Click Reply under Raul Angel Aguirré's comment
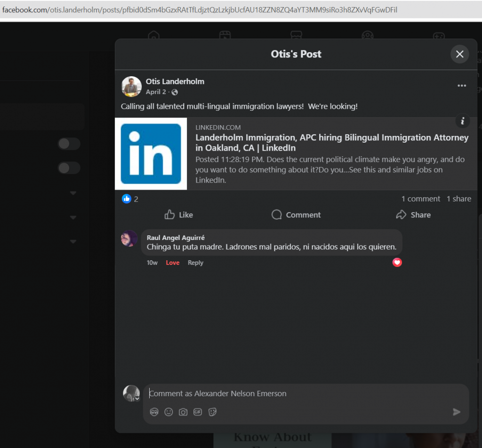The height and width of the screenshot is (448, 482). click(195, 263)
